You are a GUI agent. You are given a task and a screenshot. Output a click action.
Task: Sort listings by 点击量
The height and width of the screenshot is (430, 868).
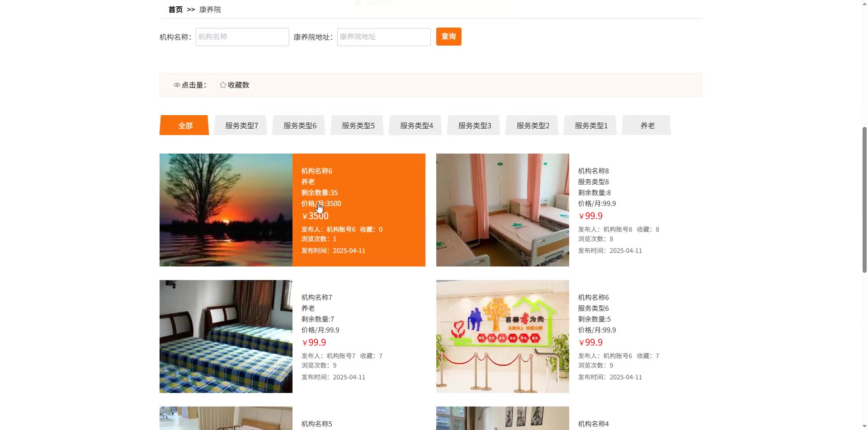tap(190, 85)
